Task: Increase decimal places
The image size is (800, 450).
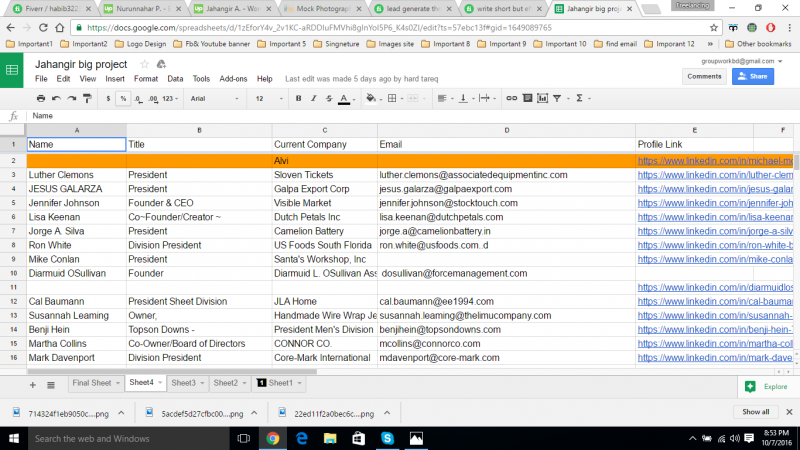Action: (153, 98)
